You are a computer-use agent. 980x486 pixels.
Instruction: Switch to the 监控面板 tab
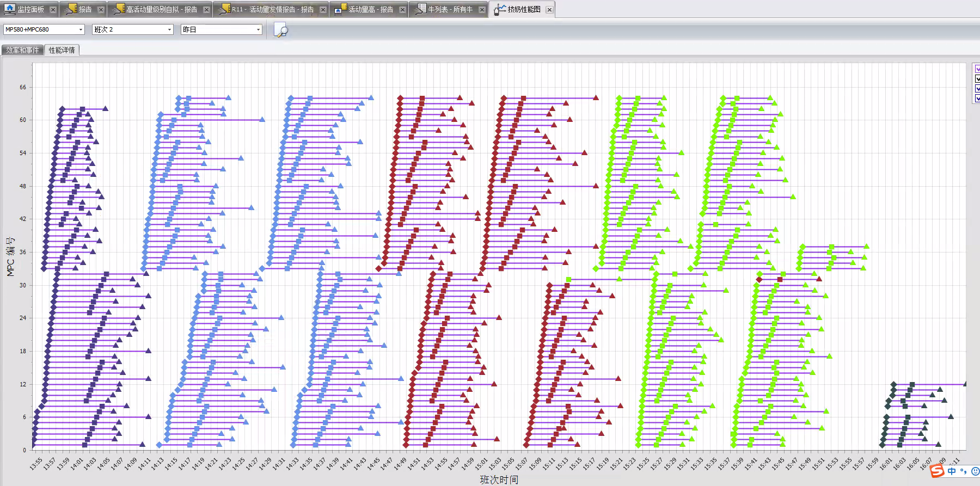coord(30,9)
